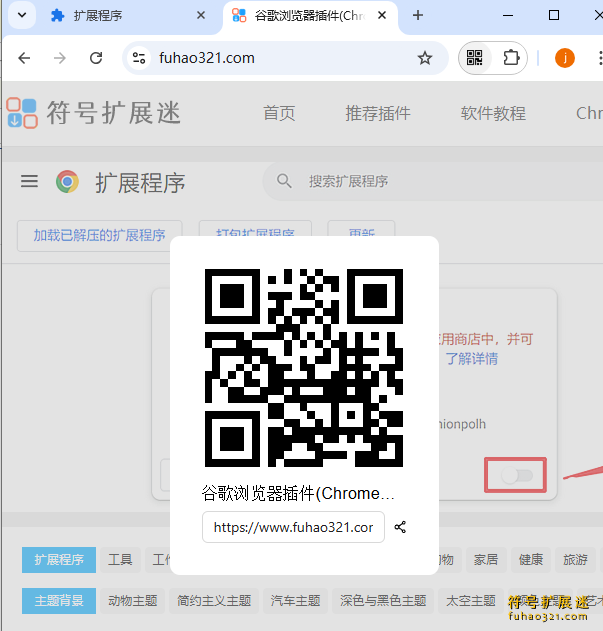Open the extensions puzzle menu
The image size is (603, 631).
(x=511, y=58)
